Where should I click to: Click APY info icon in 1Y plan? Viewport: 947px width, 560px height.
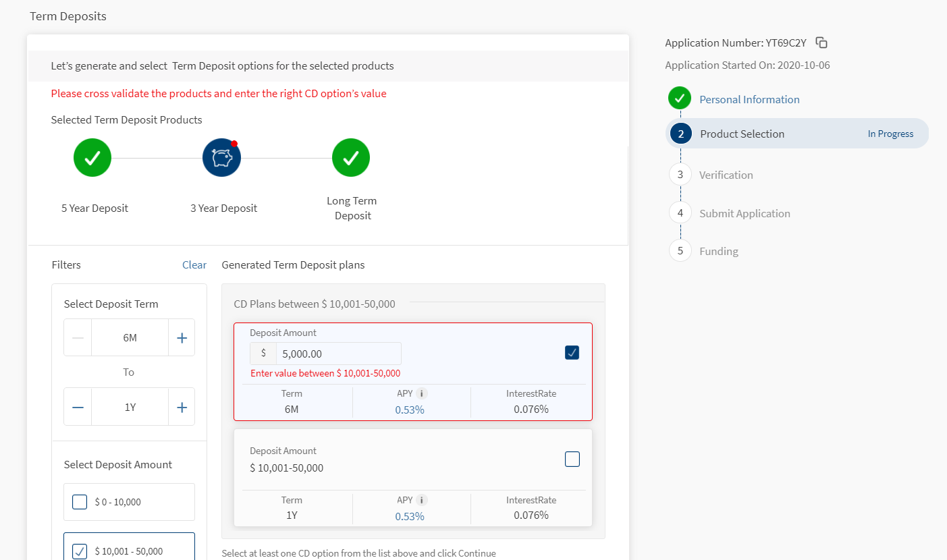coord(422,500)
